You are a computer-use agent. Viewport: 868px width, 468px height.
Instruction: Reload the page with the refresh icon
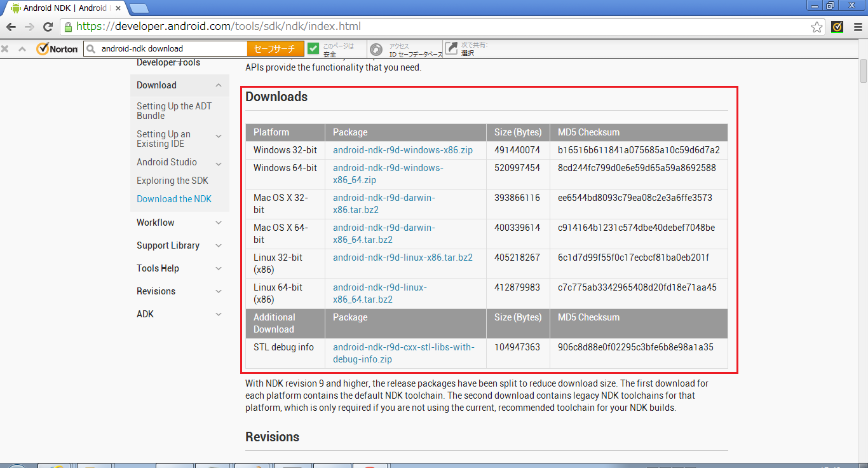tap(48, 27)
